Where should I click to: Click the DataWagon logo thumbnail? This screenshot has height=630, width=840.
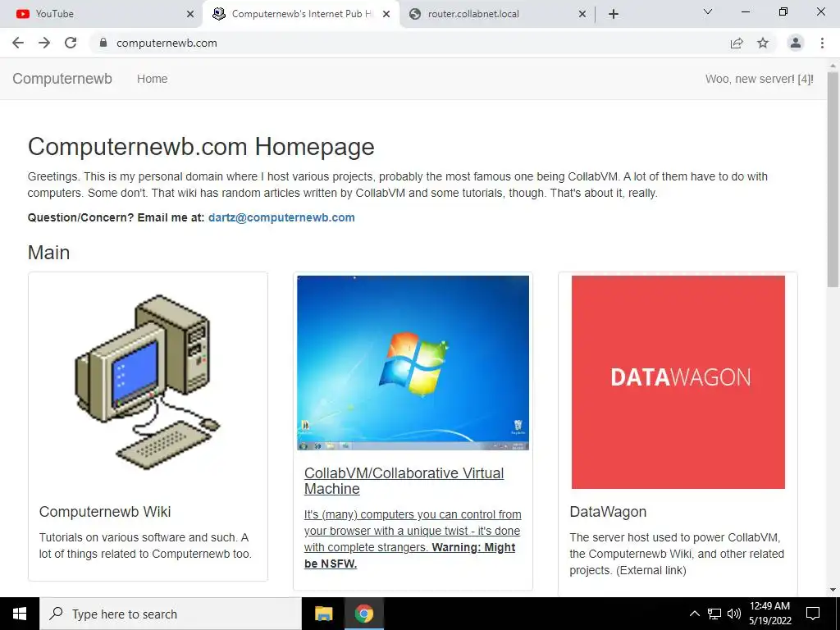click(678, 382)
